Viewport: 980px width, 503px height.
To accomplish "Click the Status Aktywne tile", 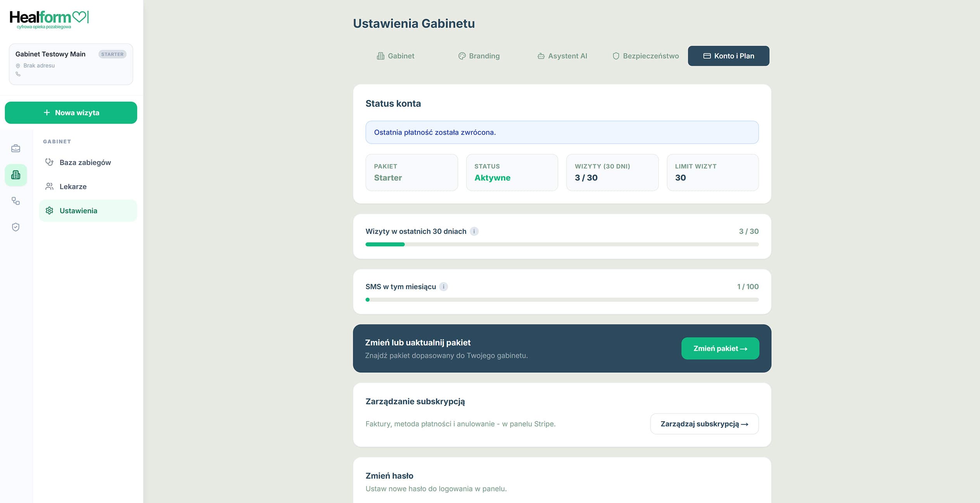I will [512, 172].
